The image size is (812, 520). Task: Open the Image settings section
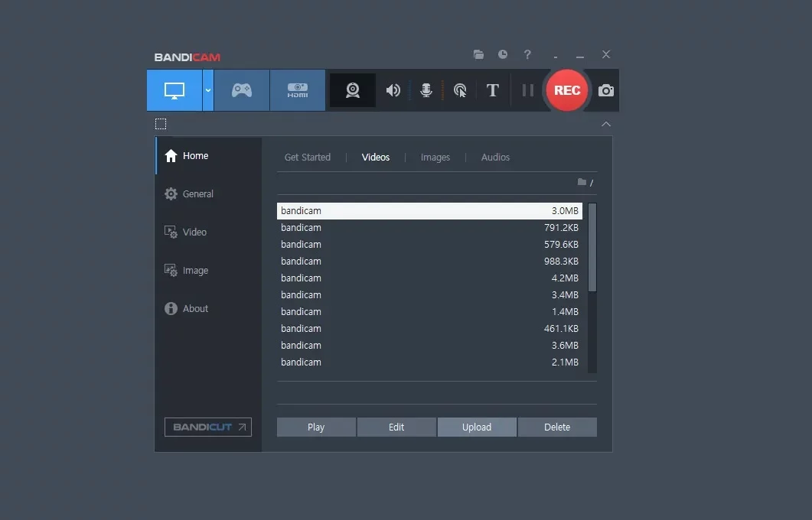click(209, 271)
